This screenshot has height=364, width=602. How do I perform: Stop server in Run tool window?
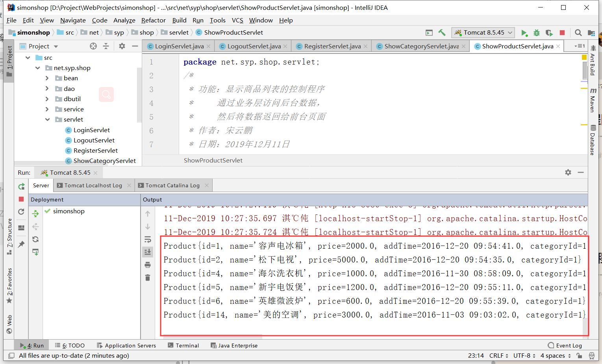pos(21,199)
